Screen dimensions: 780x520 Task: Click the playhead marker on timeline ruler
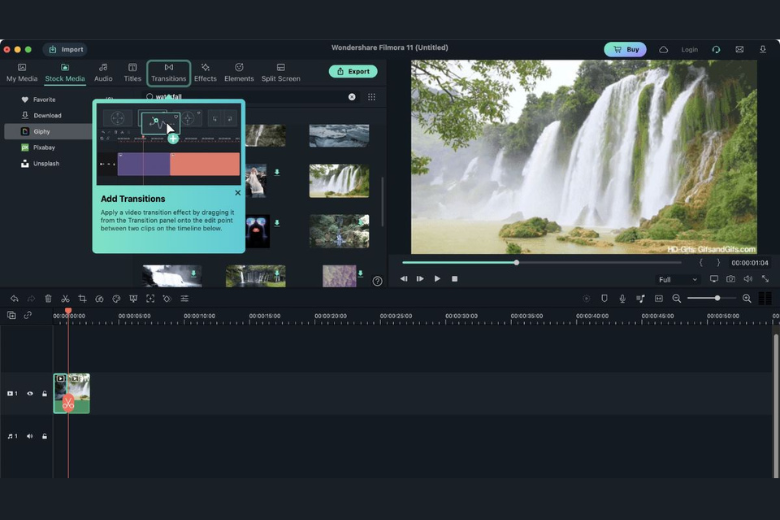click(68, 311)
